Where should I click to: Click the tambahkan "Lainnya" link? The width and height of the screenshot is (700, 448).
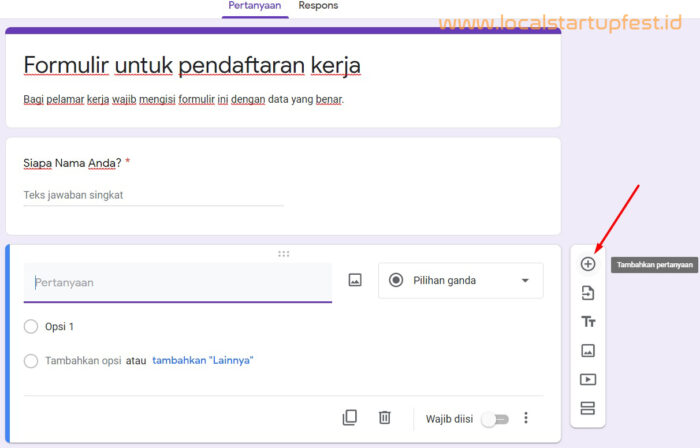203,360
